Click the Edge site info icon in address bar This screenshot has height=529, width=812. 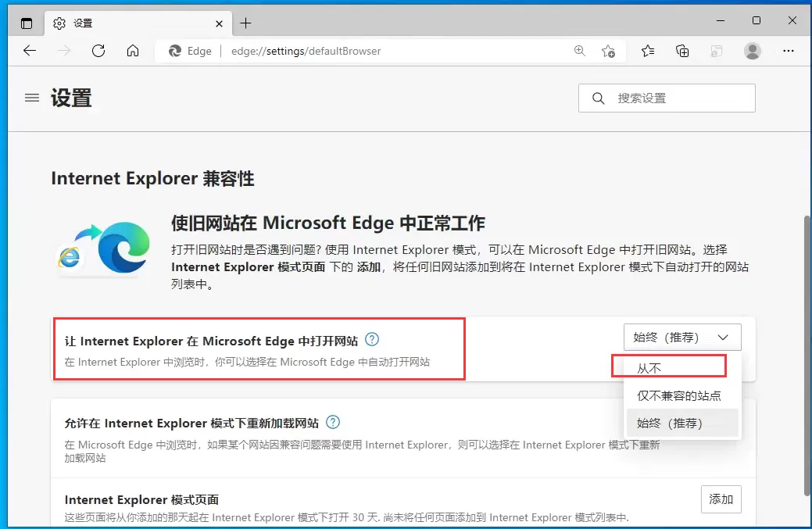pos(173,51)
